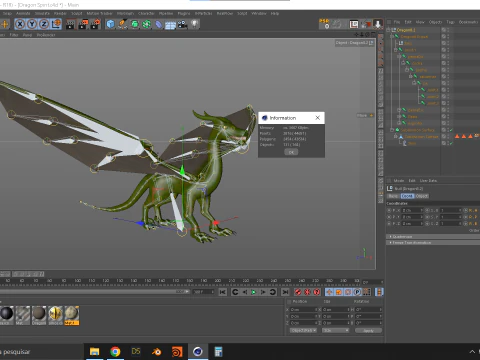Toggle Subdivision Surface green enable checkmark
This screenshot has height=360, width=480.
pos(451,130)
